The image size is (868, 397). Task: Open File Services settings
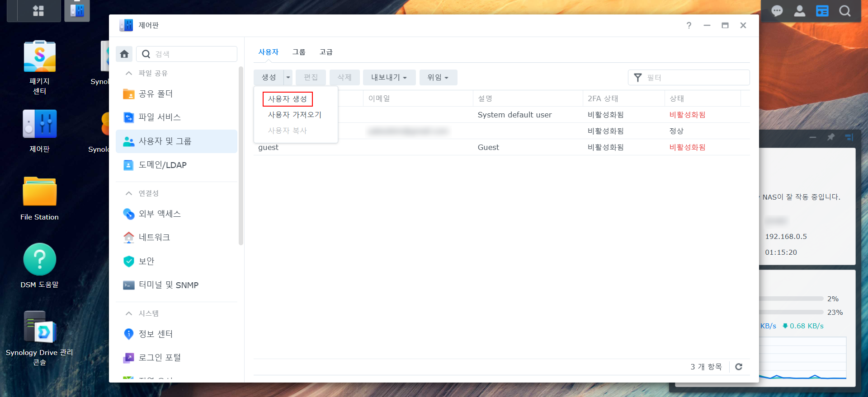pyautogui.click(x=176, y=117)
